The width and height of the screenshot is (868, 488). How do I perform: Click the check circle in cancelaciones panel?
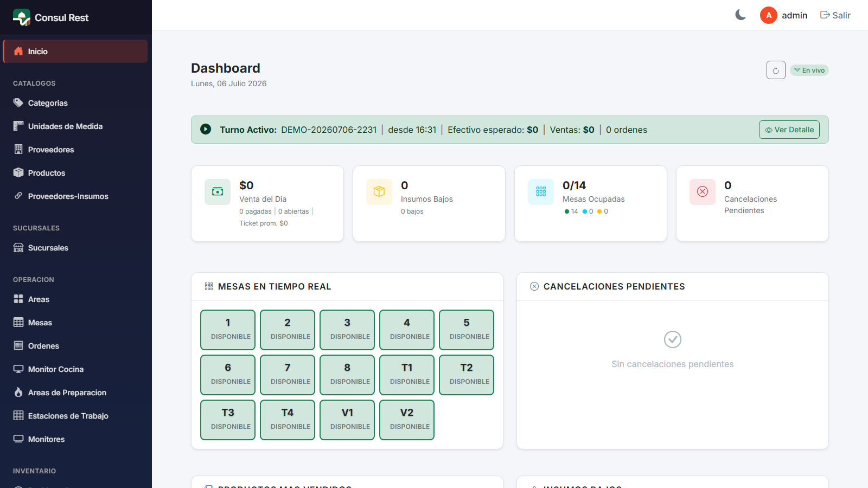pyautogui.click(x=673, y=339)
